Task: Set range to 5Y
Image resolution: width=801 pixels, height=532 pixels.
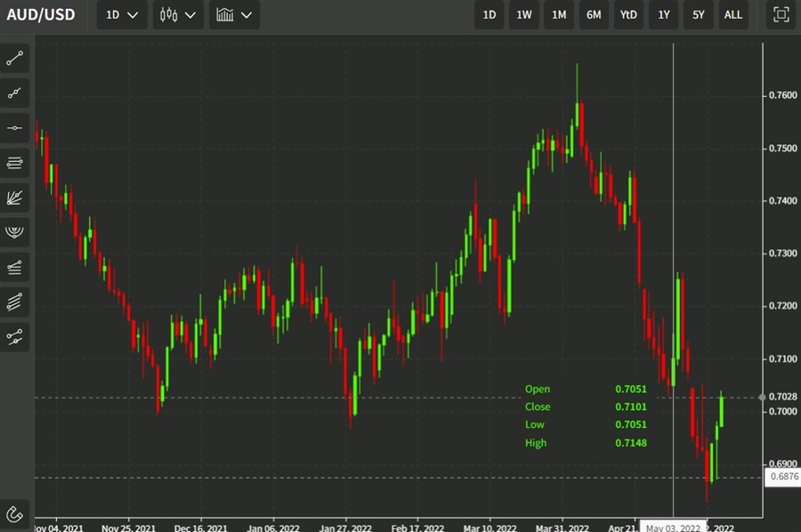Action: point(699,15)
